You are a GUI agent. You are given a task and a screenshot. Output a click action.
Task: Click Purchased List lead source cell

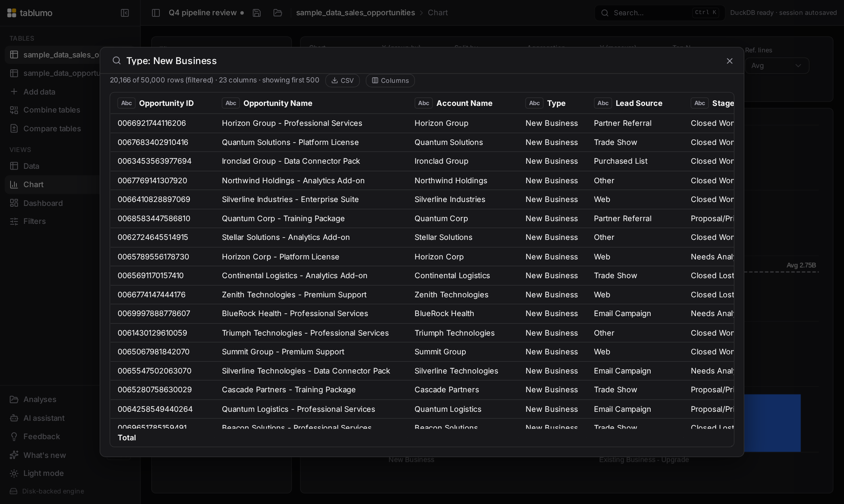[620, 161]
